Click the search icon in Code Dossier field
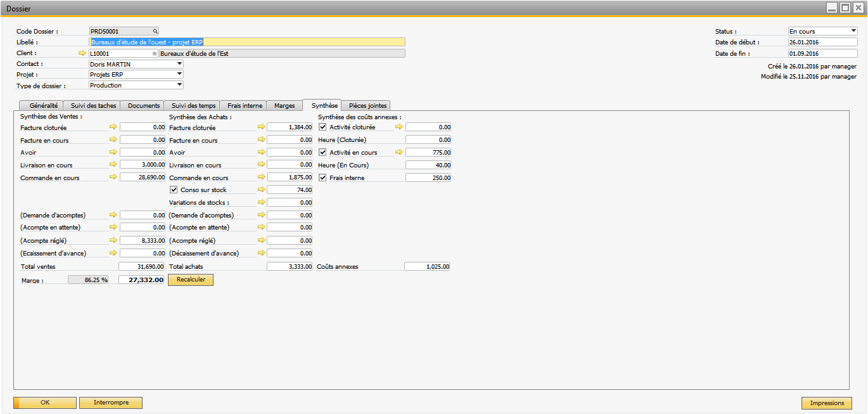This screenshot has height=414, width=868. [x=155, y=31]
